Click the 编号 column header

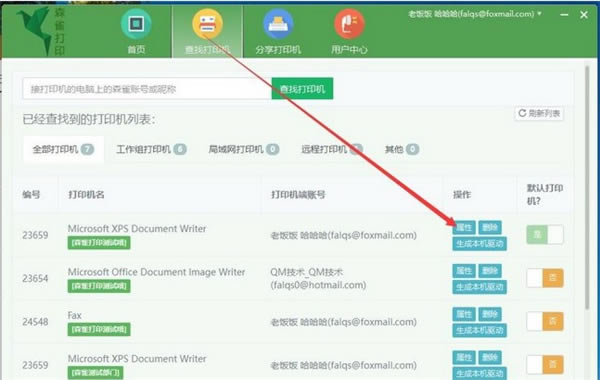pyautogui.click(x=31, y=194)
